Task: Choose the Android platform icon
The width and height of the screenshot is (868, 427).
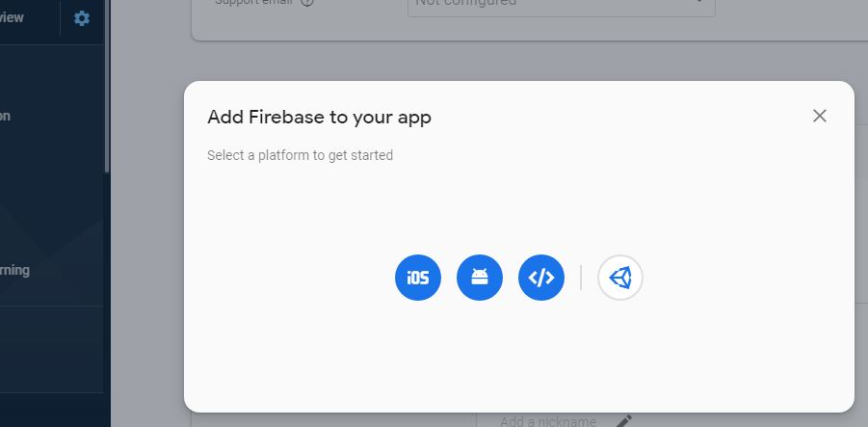Action: [480, 278]
